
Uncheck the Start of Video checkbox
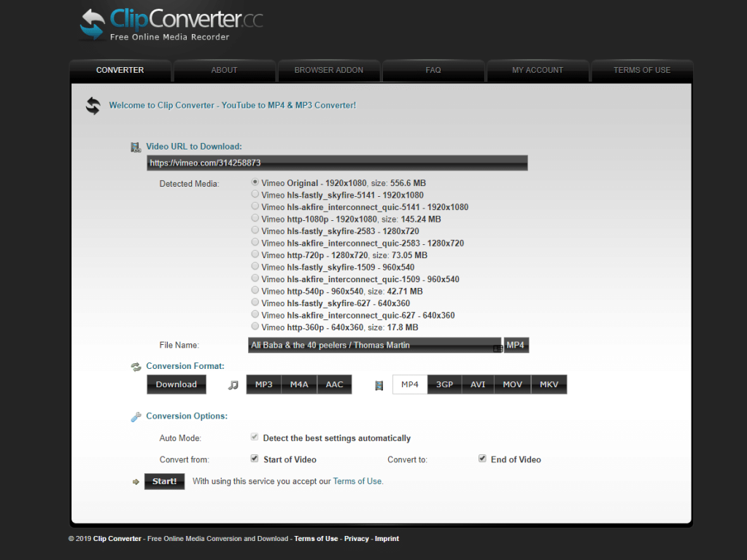point(255,459)
